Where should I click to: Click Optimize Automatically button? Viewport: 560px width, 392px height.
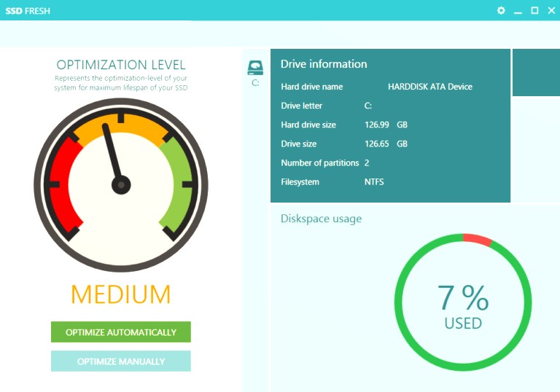pos(121,332)
